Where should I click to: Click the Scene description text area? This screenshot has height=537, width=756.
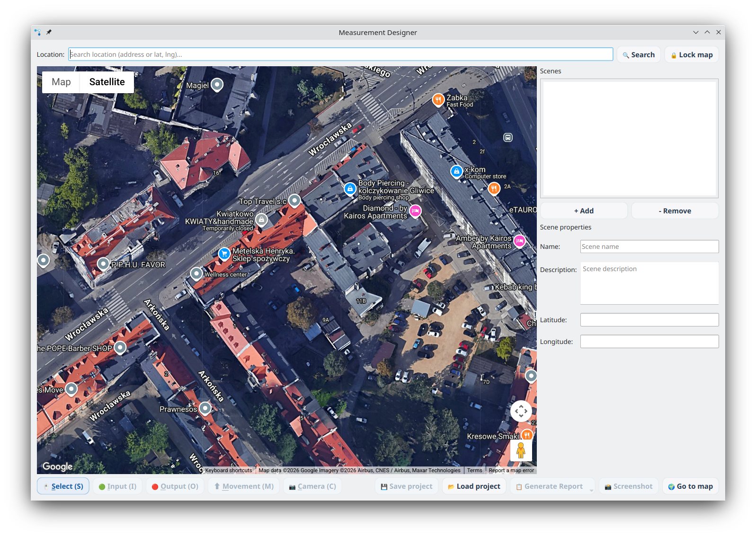649,283
